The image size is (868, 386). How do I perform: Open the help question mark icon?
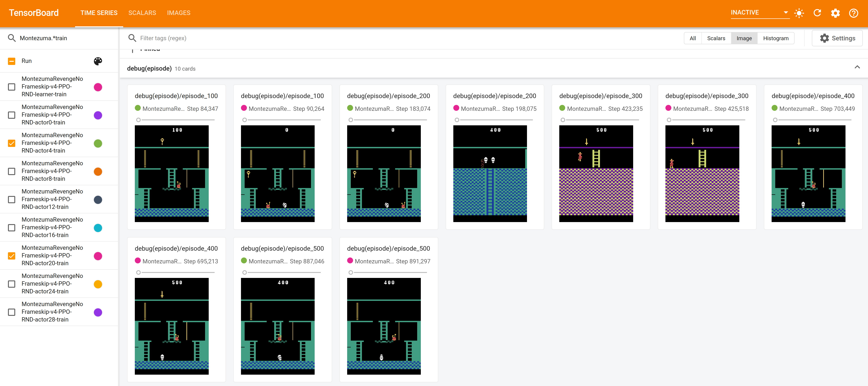pyautogui.click(x=853, y=13)
